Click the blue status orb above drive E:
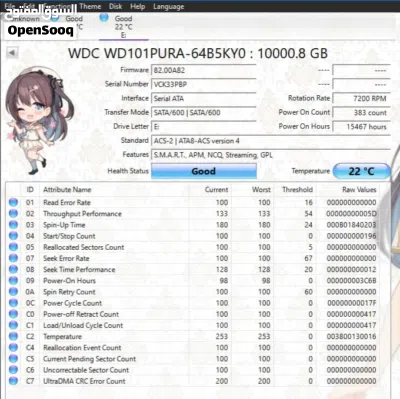 tap(104, 17)
